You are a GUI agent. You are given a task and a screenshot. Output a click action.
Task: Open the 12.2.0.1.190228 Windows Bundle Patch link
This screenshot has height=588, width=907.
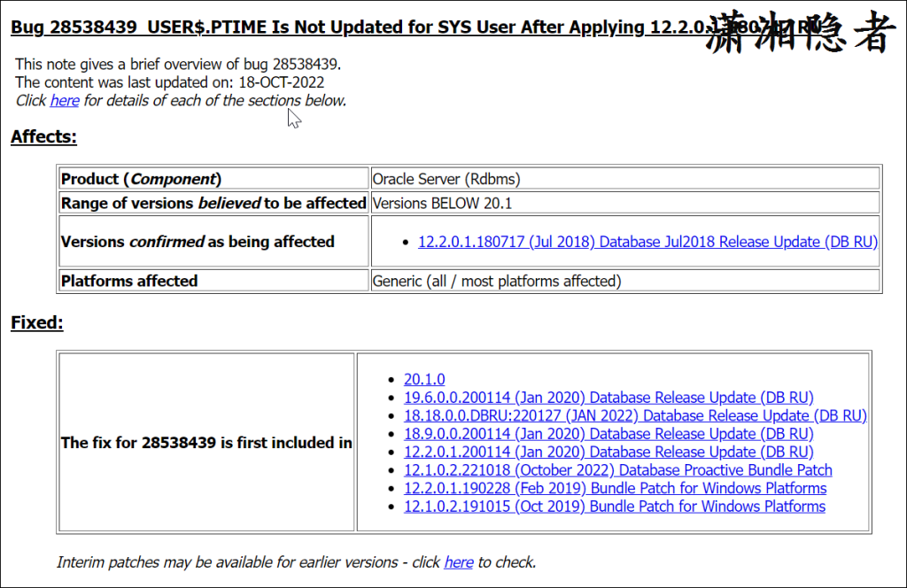[x=615, y=488]
